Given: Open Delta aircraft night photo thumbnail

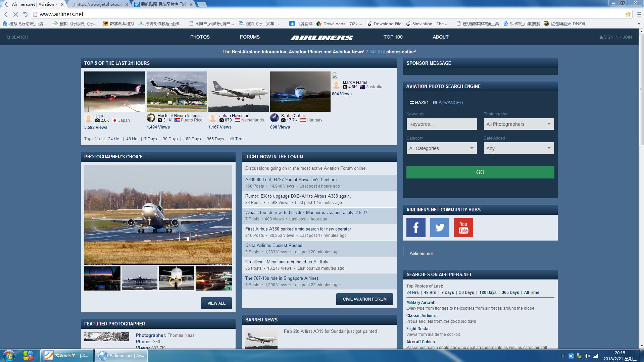Looking at the screenshot, I should point(115,92).
